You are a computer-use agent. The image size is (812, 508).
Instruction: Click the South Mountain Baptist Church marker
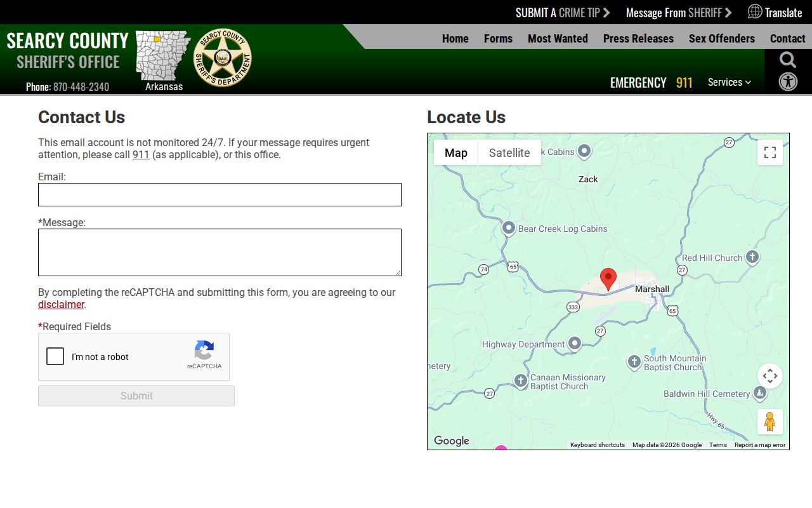coord(634,362)
